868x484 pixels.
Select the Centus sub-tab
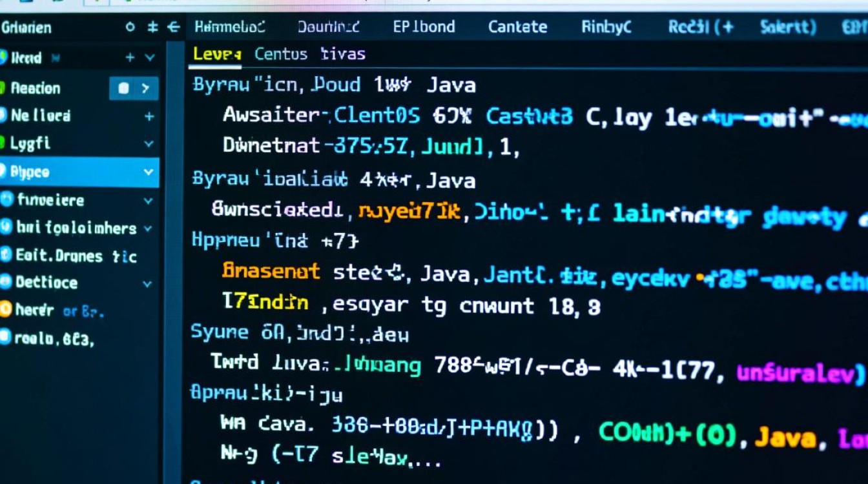click(x=281, y=54)
